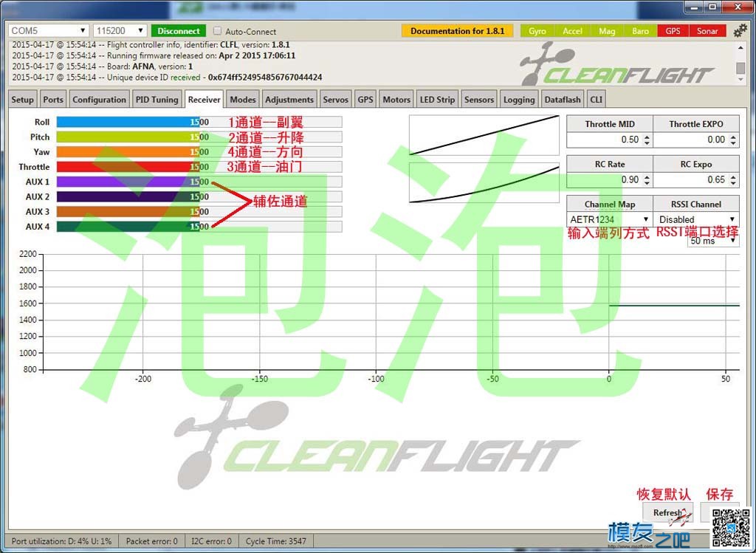The image size is (756, 553).
Task: Adjust the Throttle MID stepper arrows
Action: click(x=647, y=140)
